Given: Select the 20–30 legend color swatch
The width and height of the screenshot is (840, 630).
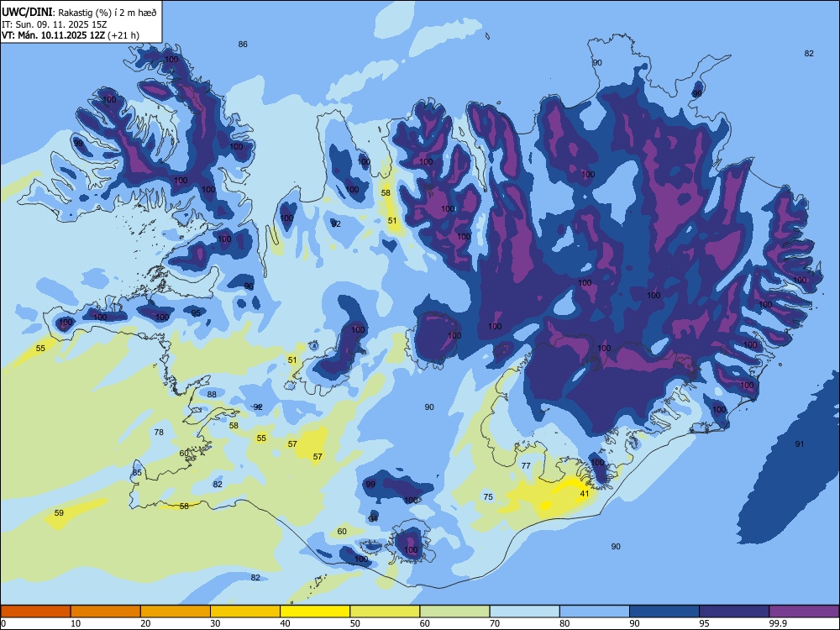Looking at the screenshot, I should click(176, 612).
